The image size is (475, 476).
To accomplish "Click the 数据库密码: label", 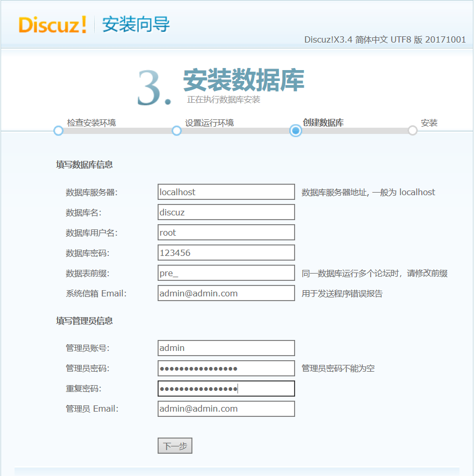I will (x=87, y=253).
